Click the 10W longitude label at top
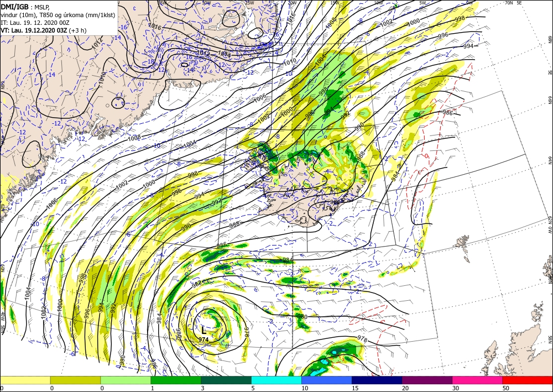Screen dimensions: 553x392 [378, 3]
